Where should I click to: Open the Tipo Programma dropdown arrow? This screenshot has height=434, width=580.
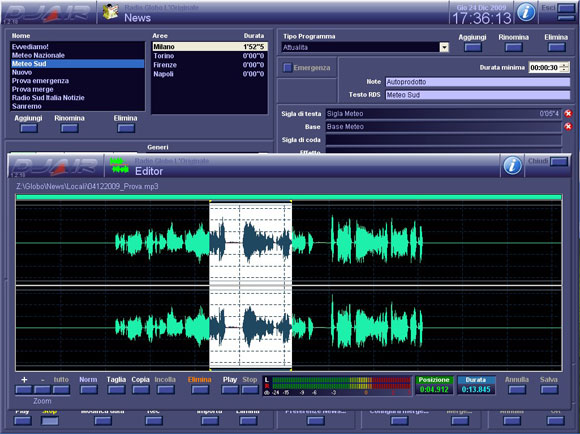pyautogui.click(x=444, y=47)
